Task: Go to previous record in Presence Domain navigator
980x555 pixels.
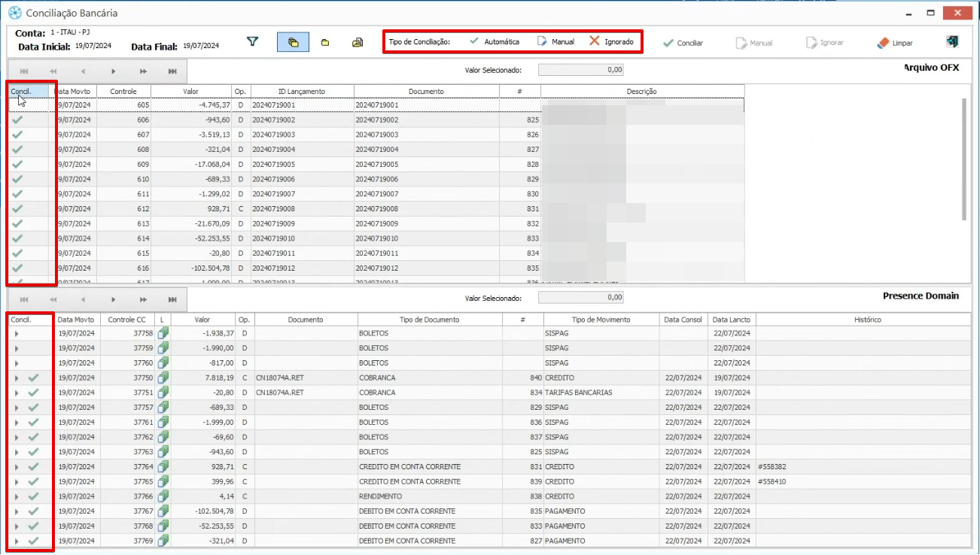Action: [x=83, y=299]
